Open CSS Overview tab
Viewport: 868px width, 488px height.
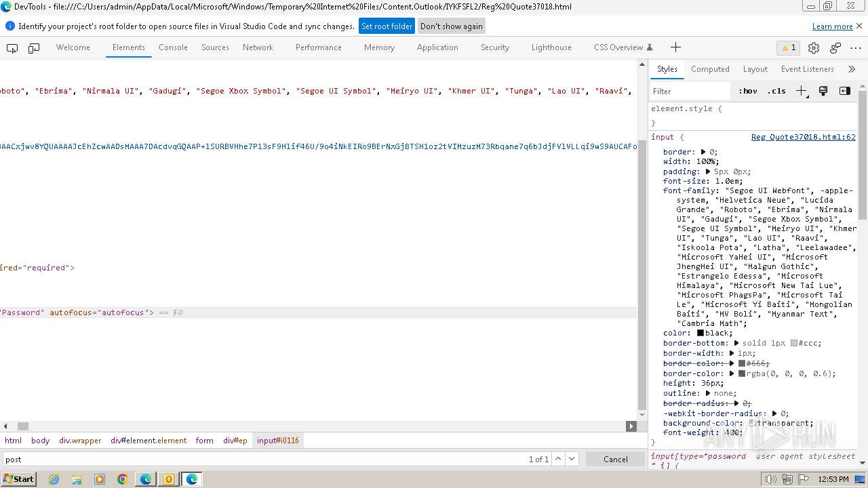point(623,47)
